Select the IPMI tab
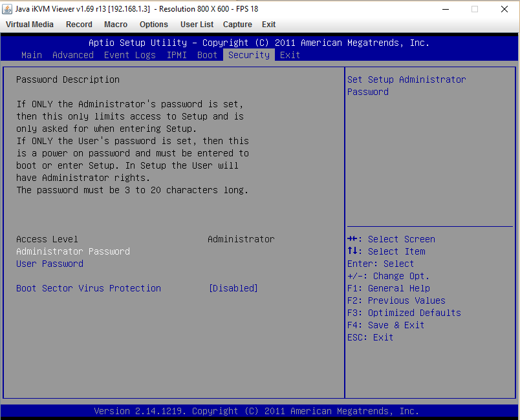Screen dimensions: 520x420 (177, 55)
